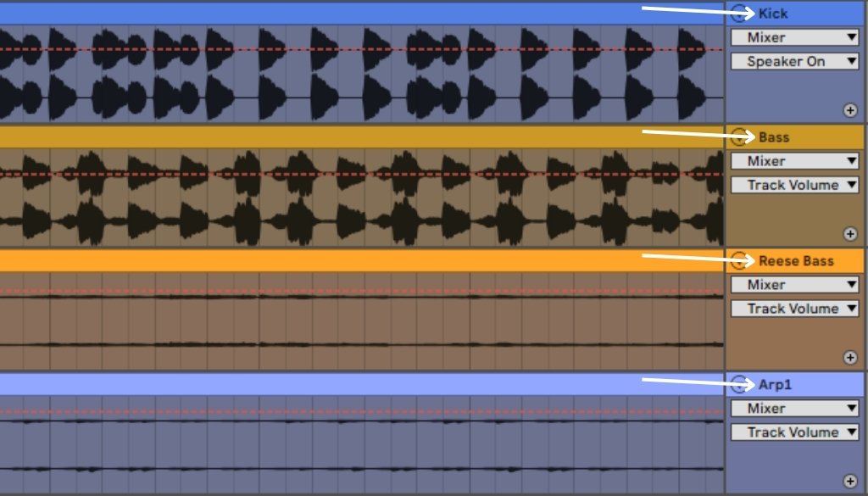Collapse the Kick track with its fold button
The height and width of the screenshot is (496, 868).
coord(739,14)
